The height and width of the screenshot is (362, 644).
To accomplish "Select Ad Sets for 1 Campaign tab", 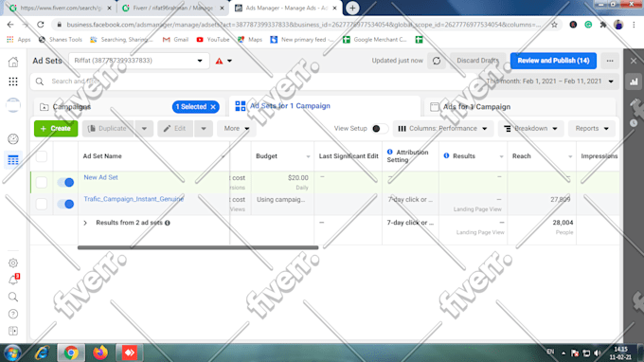I will tap(325, 106).
